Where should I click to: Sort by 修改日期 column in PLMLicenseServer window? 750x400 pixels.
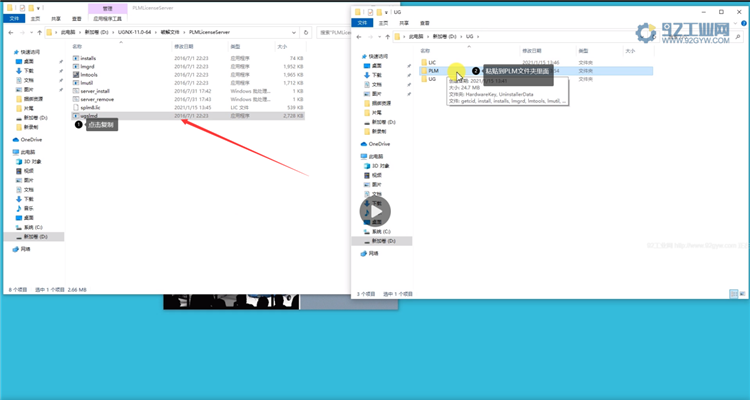pyautogui.click(x=184, y=47)
